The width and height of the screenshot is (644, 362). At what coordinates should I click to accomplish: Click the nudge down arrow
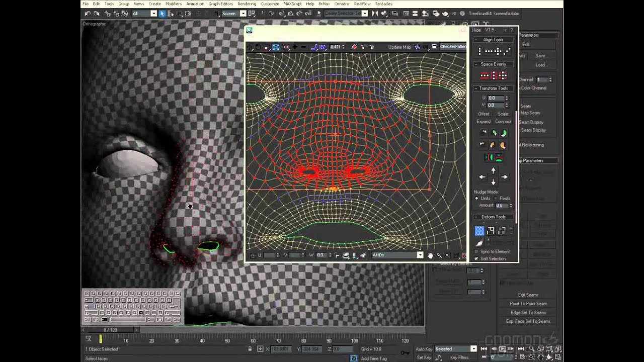point(493,182)
